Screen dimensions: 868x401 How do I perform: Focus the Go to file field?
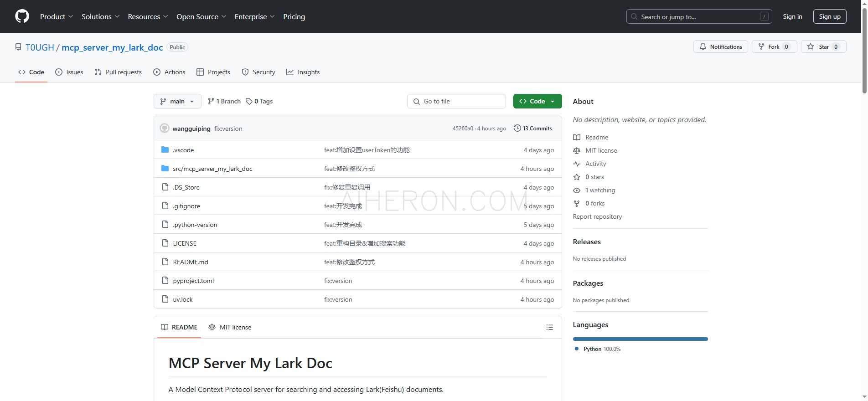456,101
